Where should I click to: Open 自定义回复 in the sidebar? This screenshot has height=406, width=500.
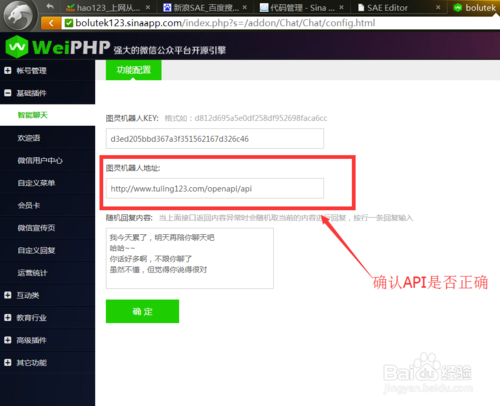[x=47, y=250]
